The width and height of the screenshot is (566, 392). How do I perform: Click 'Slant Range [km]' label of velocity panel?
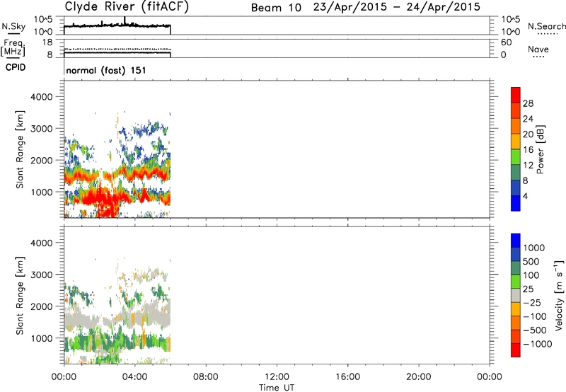point(20,296)
